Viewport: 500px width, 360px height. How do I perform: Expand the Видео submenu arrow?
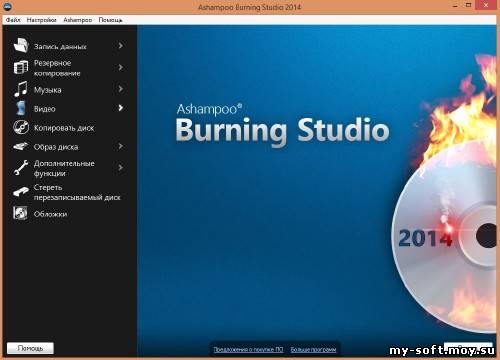tap(120, 108)
